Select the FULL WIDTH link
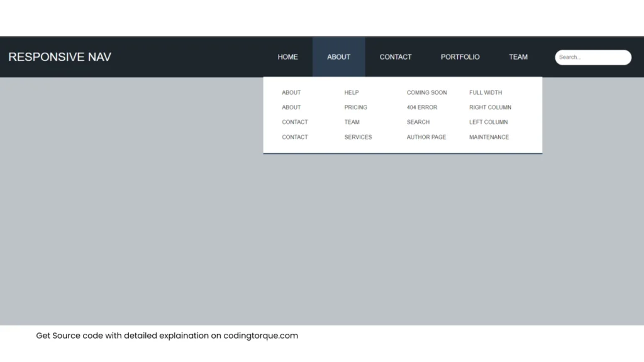Viewport: 644px width, 362px height. 486,93
